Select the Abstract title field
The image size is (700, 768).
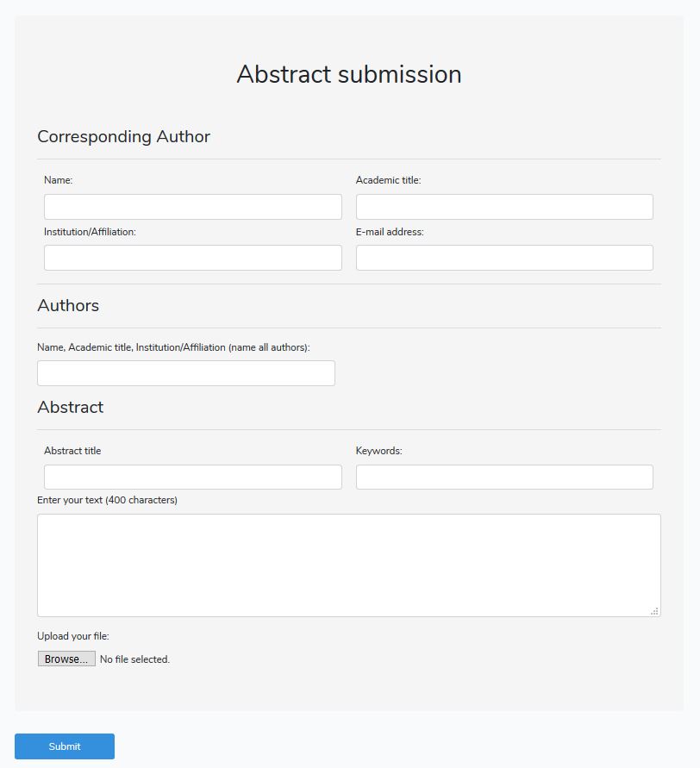click(192, 476)
